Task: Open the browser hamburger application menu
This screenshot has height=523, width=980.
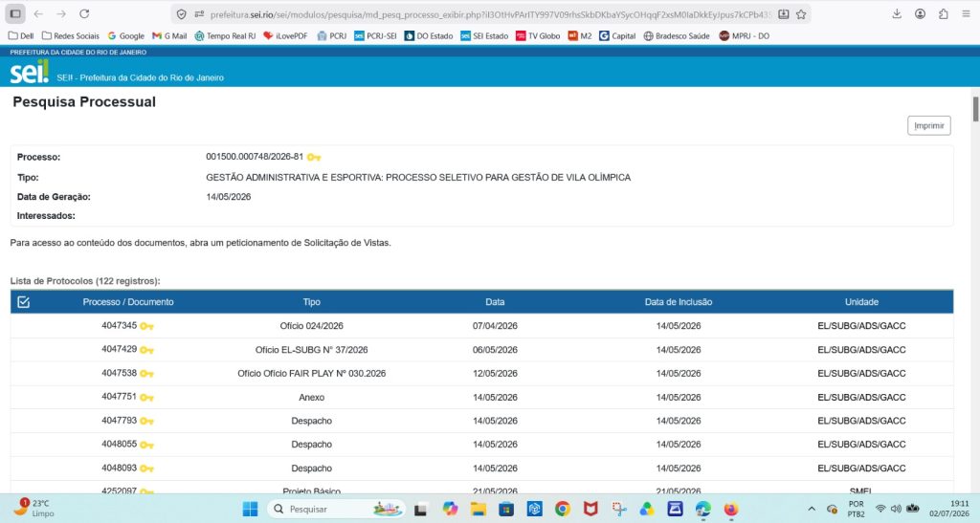Action: click(x=967, y=13)
